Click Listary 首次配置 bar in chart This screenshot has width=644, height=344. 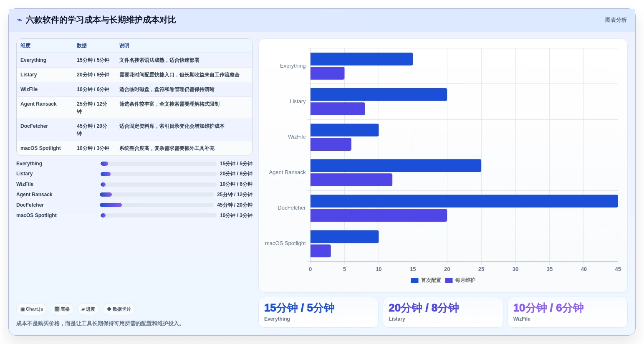(379, 94)
